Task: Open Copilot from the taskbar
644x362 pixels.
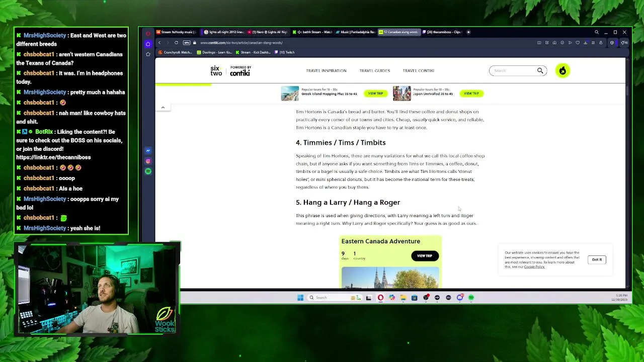Action: [x=392, y=298]
